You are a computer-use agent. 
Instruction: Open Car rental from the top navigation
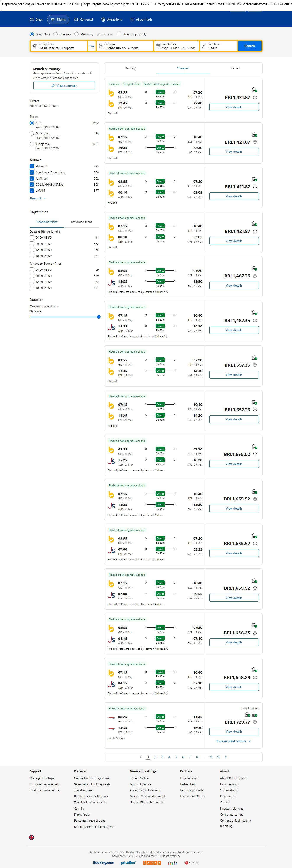[84, 19]
